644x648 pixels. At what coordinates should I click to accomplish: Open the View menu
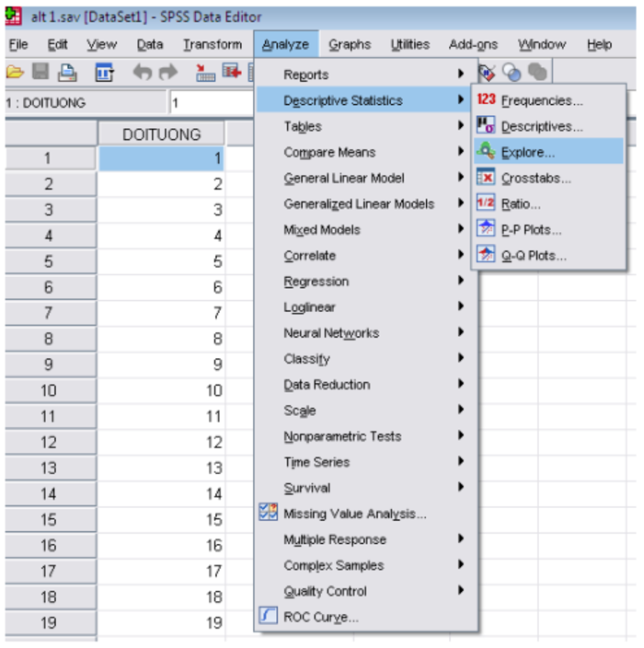click(x=102, y=44)
